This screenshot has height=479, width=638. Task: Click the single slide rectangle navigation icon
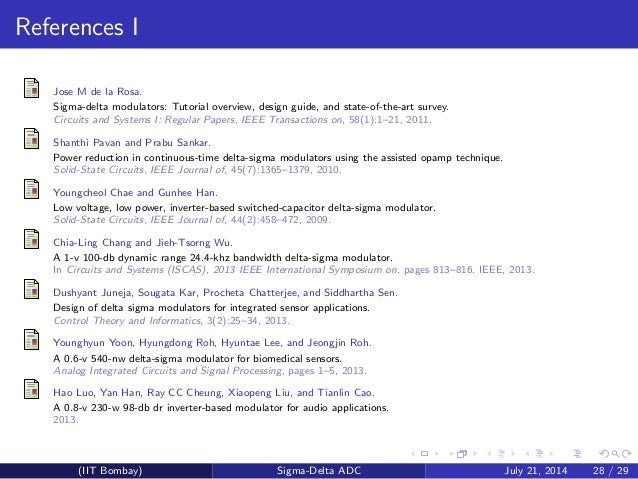[424, 453]
